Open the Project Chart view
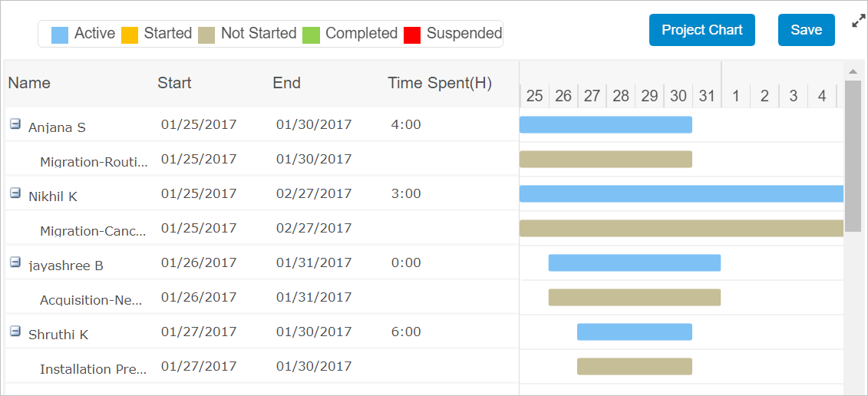This screenshot has width=868, height=396. click(x=701, y=30)
